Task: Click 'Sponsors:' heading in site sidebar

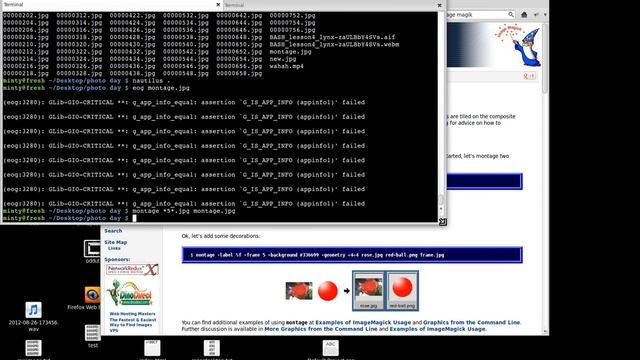Action: coord(117,260)
